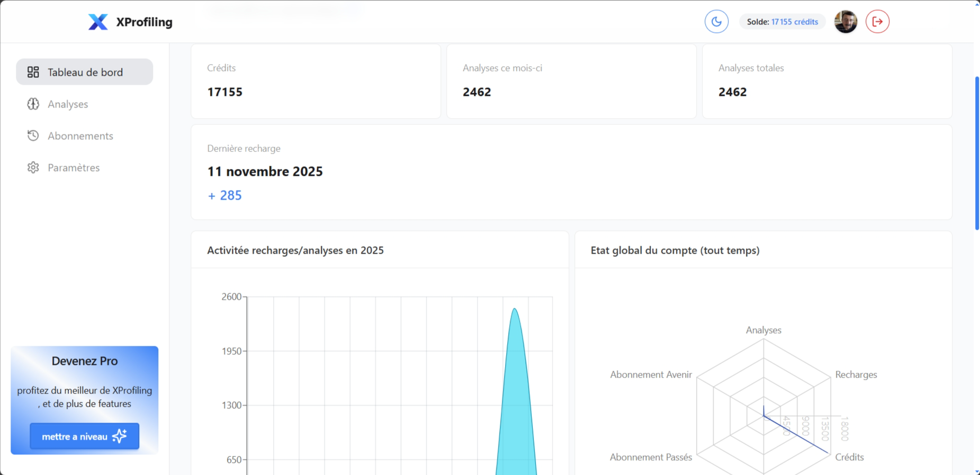
Task: Click the Abonnement Passés radar label
Action: 651,457
